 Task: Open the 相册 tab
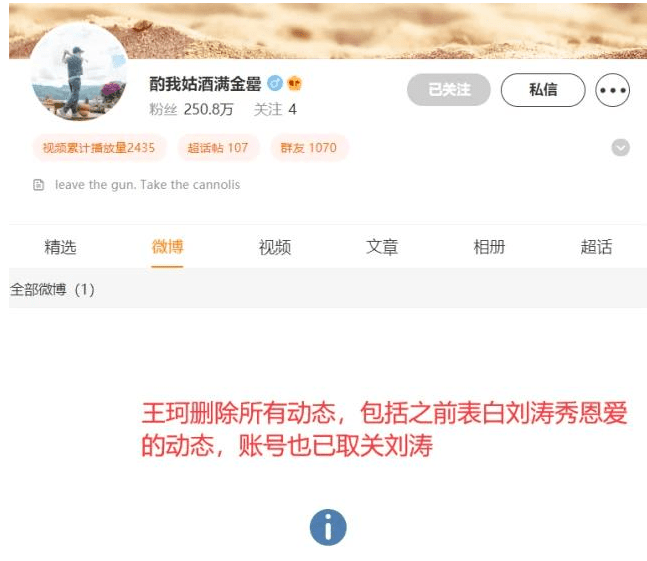tap(489, 247)
